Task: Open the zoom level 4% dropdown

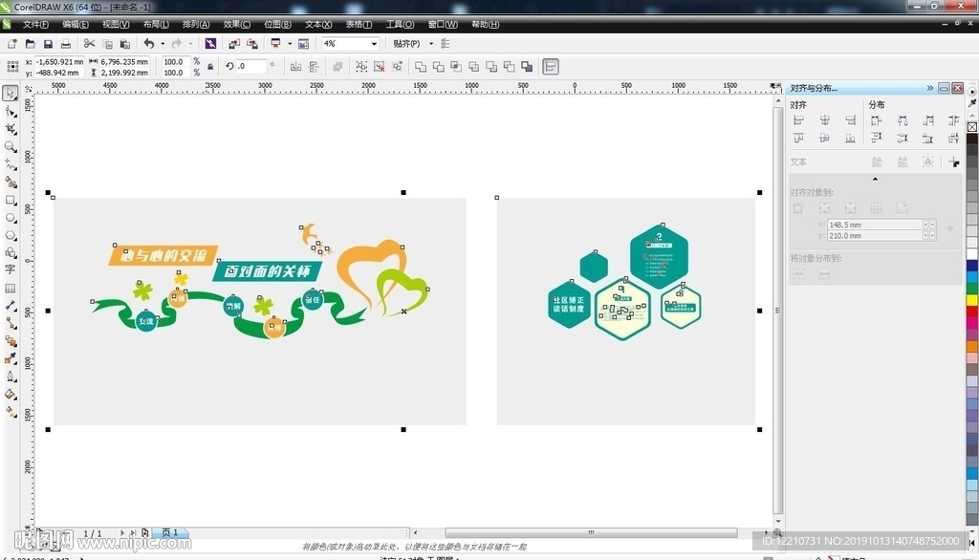Action: (x=374, y=44)
